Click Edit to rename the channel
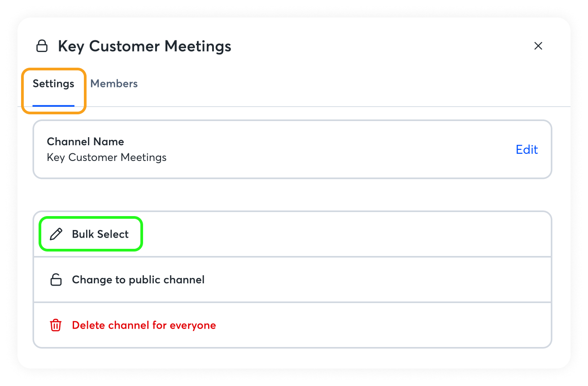This screenshot has width=588, height=386. click(527, 150)
